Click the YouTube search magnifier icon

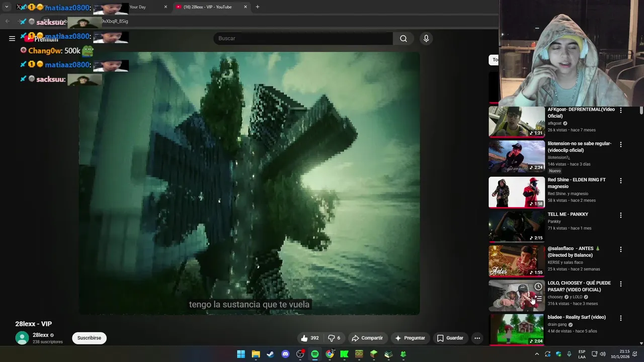point(404,38)
